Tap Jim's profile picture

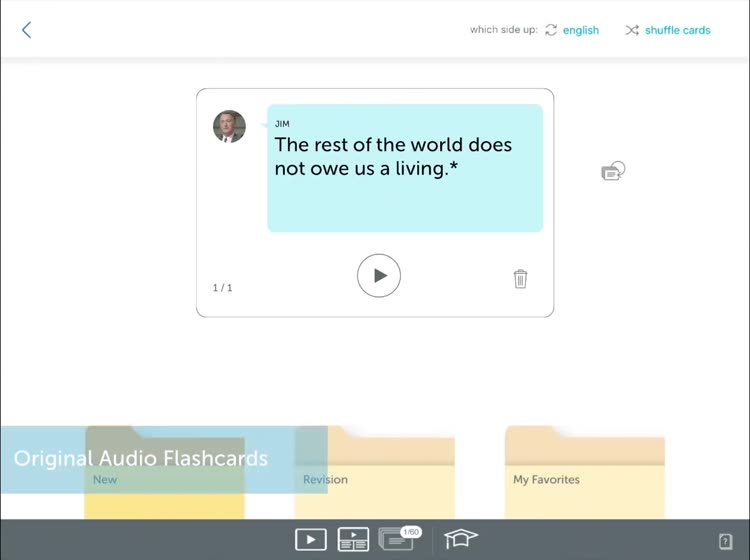[x=229, y=127]
